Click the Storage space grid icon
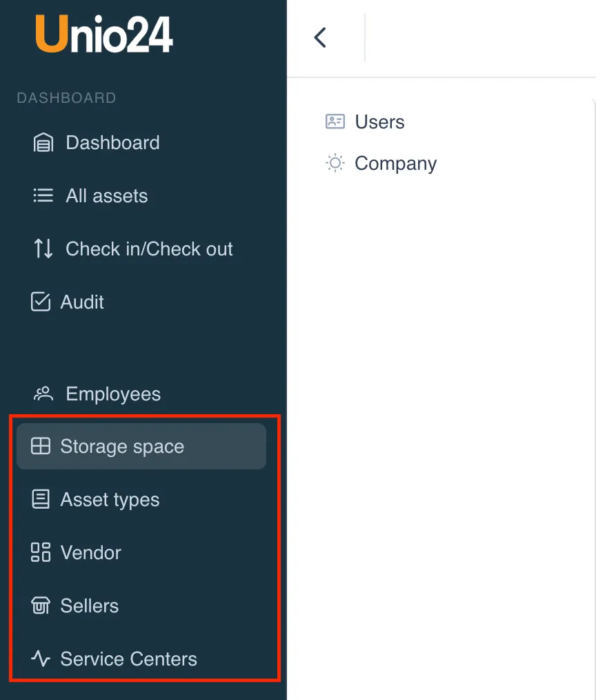Screen dimensions: 596x700 (x=41, y=447)
